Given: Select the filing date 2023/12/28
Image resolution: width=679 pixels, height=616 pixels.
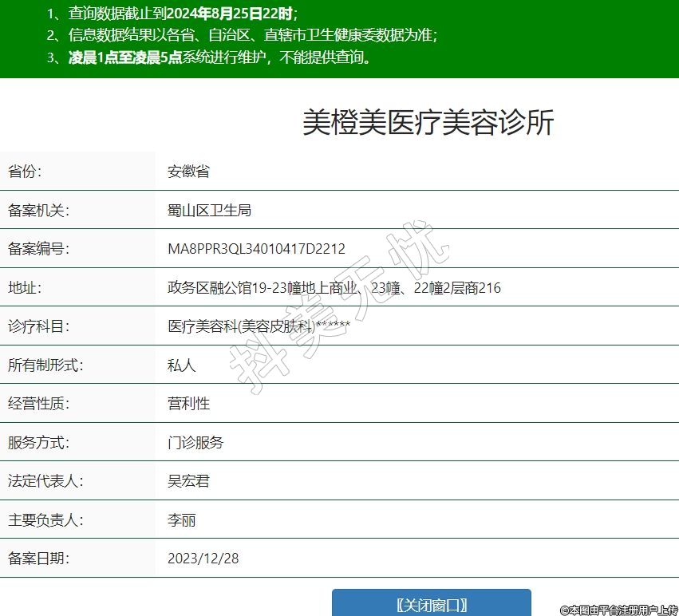Looking at the screenshot, I should (x=203, y=559).
